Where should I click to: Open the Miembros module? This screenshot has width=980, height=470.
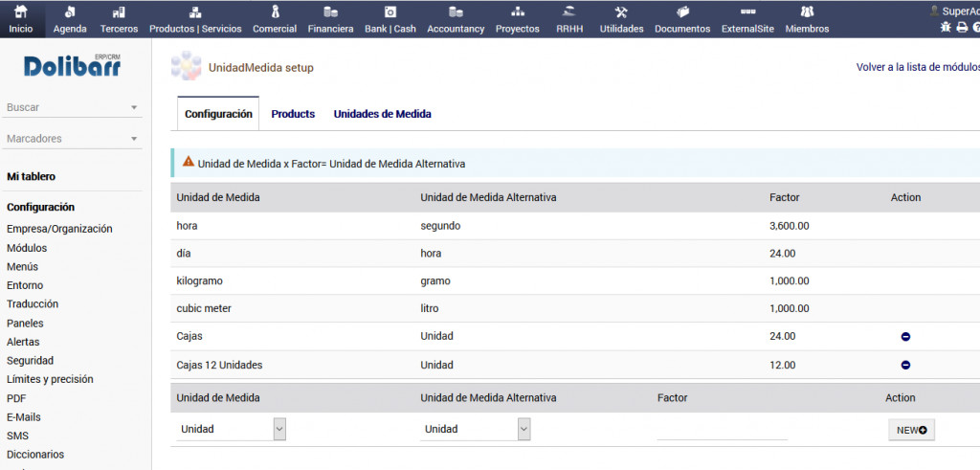pos(807,19)
